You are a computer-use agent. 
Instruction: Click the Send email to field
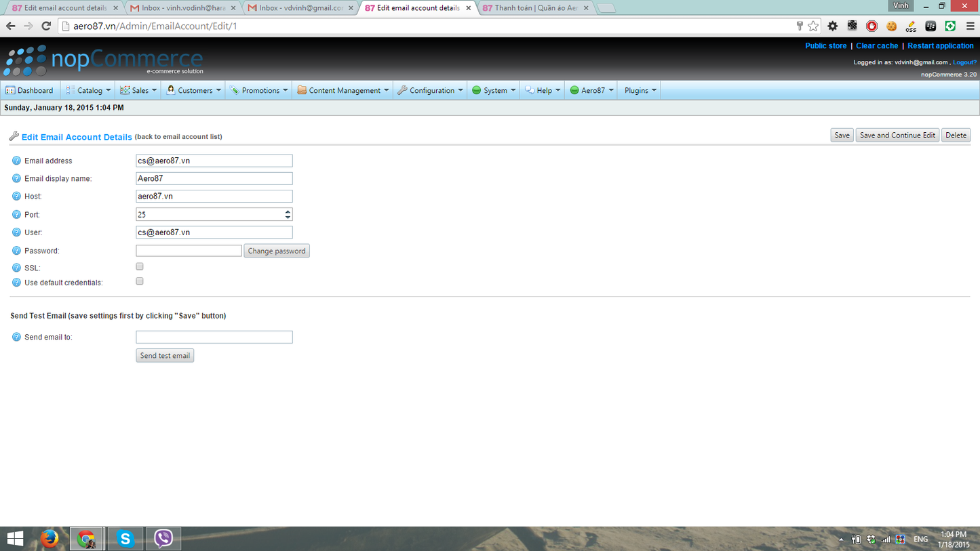click(x=214, y=337)
